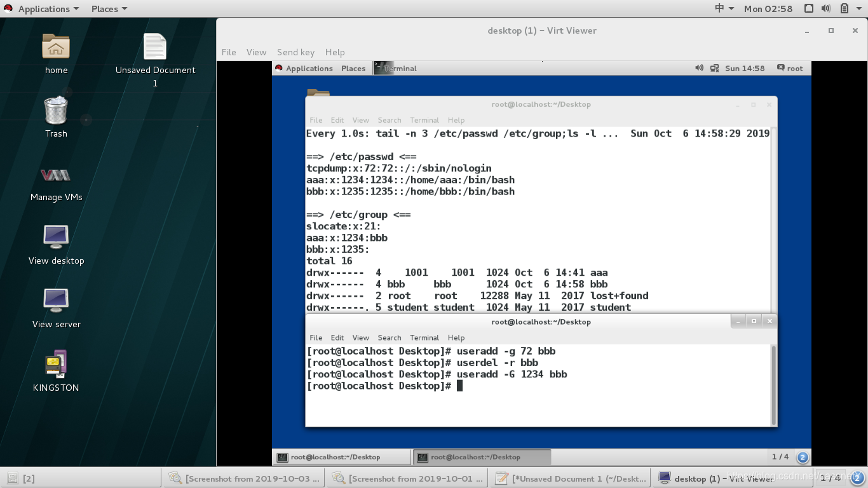Open Edit menu in the lower terminal
This screenshot has width=868, height=488.
tap(337, 337)
